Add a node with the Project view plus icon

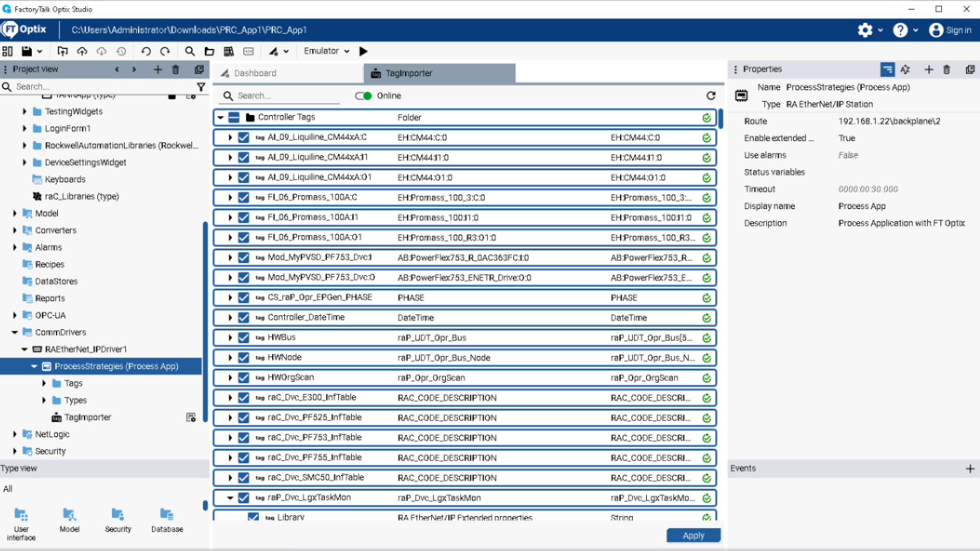pos(158,69)
